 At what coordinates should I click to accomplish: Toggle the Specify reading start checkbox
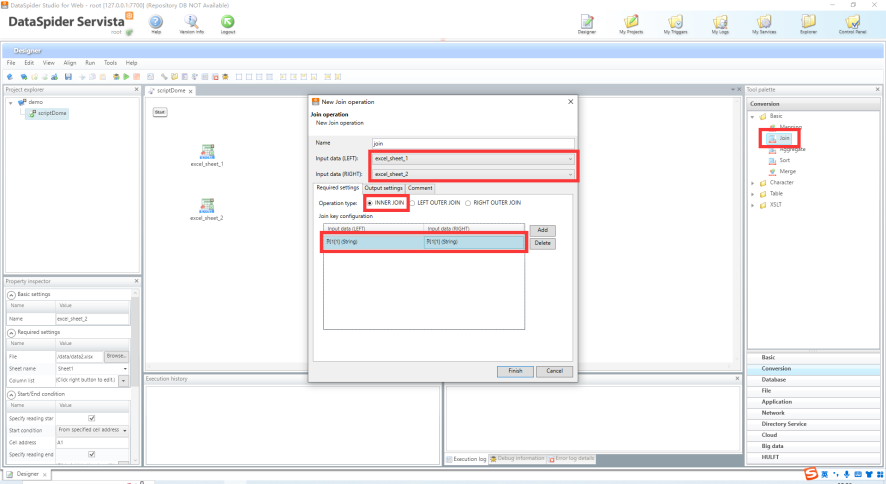92,418
